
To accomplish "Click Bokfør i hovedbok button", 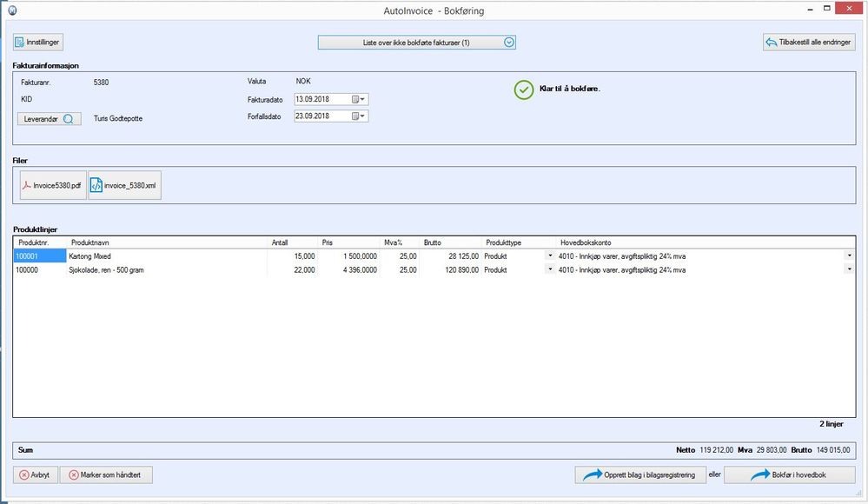I will 788,474.
